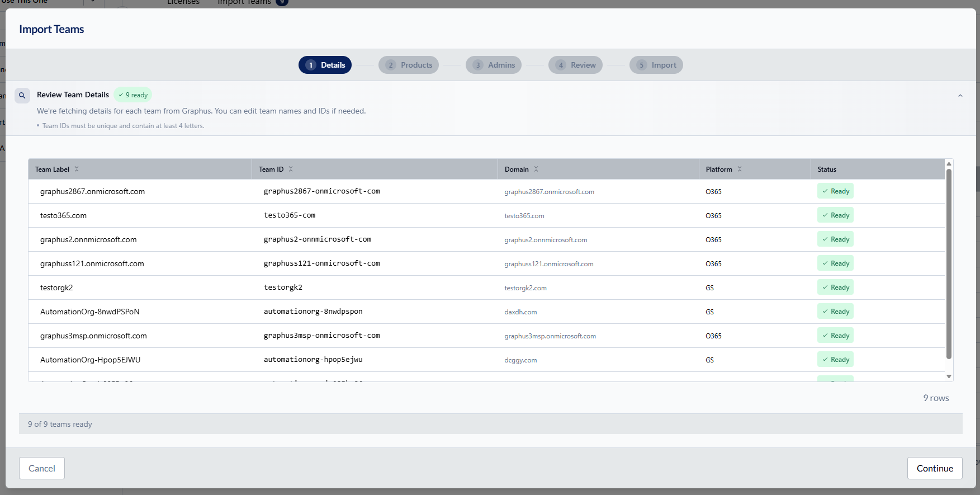
Task: Go to the Products step
Action: tap(409, 65)
